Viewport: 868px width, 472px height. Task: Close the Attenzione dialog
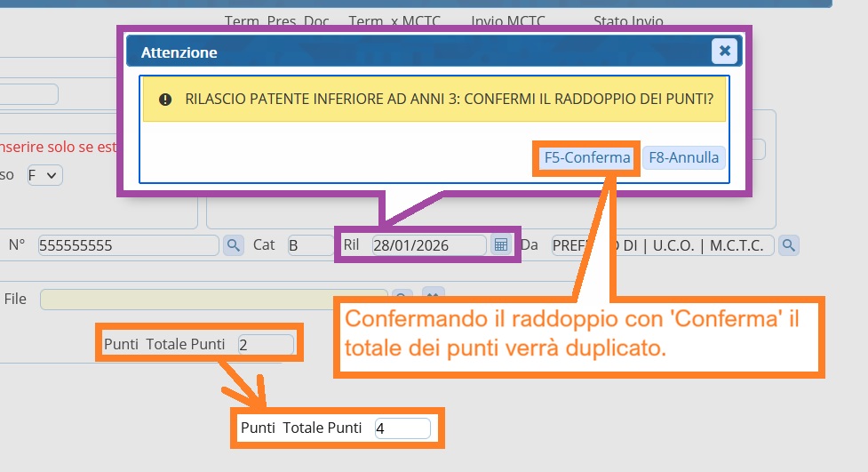coord(724,52)
